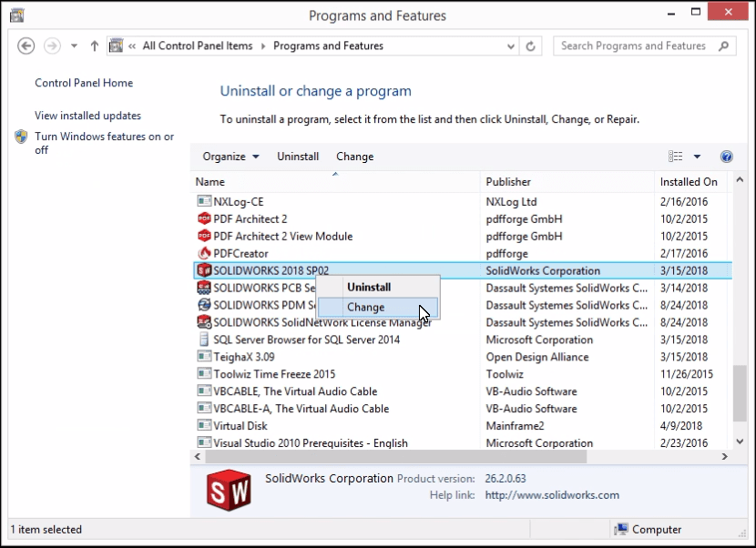Go back using the back arrow
756x548 pixels.
pos(26,46)
